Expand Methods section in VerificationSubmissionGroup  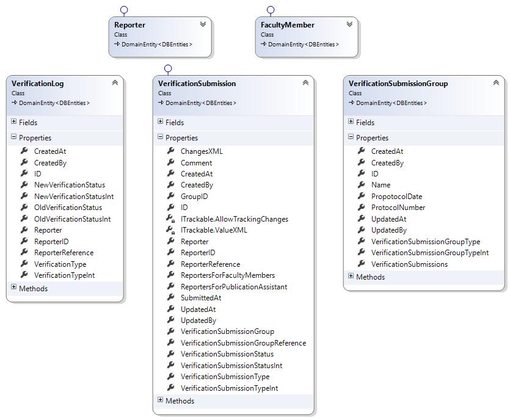(x=351, y=276)
